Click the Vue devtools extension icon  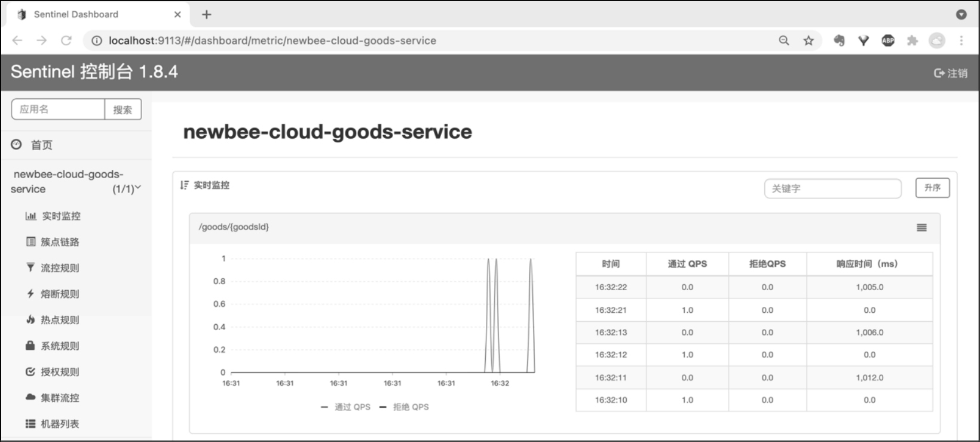coord(863,40)
